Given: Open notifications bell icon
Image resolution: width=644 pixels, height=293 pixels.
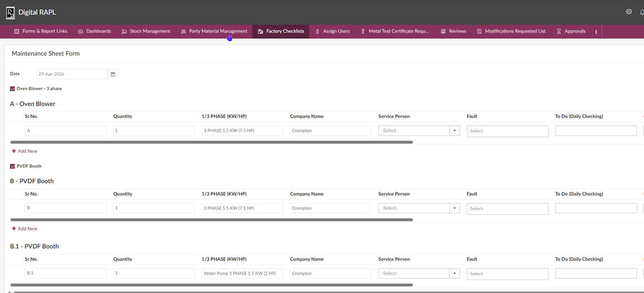Looking at the screenshot, I should pos(642,12).
